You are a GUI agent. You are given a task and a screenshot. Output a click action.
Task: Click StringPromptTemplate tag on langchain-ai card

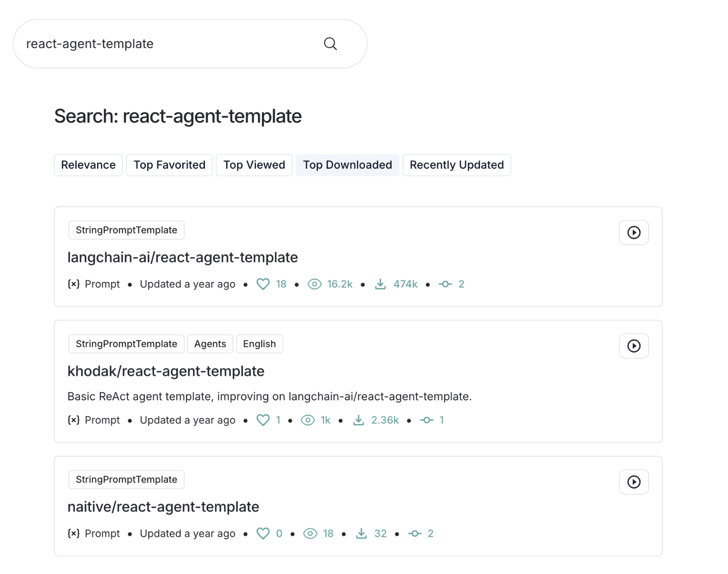point(126,230)
